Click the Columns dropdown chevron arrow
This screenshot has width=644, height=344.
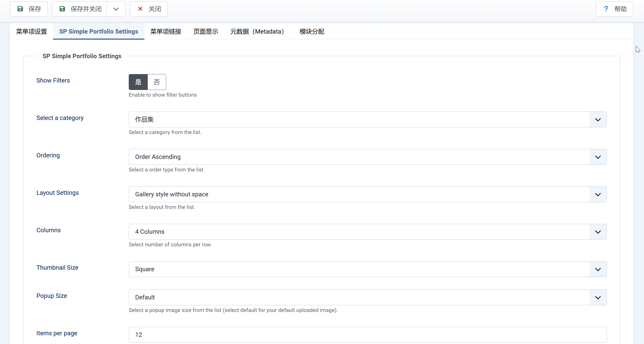pyautogui.click(x=598, y=232)
